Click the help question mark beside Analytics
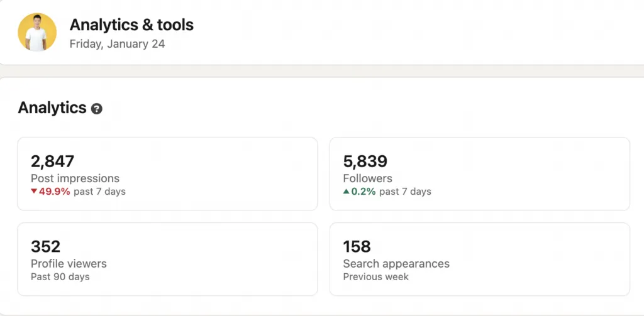The width and height of the screenshot is (644, 316). pos(96,109)
